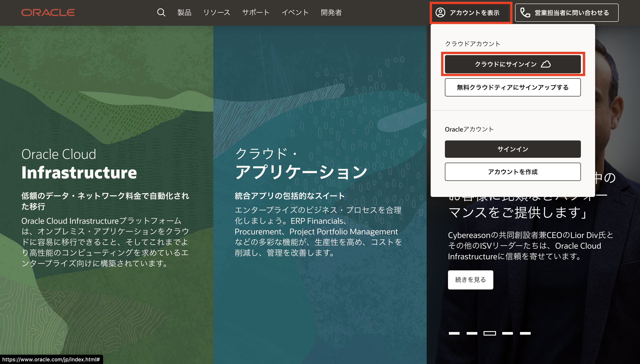Collapse the アカウントを表示 dropdown
This screenshot has width=640, height=364.
pyautogui.click(x=474, y=13)
